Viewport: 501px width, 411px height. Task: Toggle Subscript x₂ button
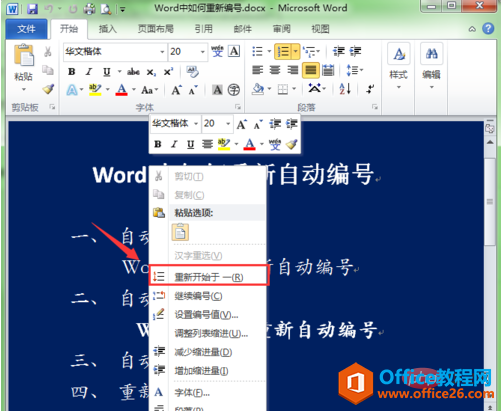[x=151, y=72]
